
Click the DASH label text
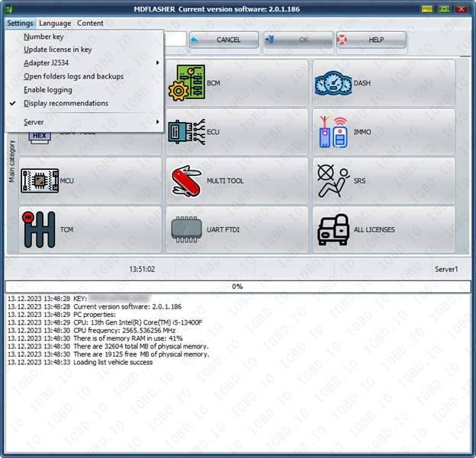click(362, 83)
